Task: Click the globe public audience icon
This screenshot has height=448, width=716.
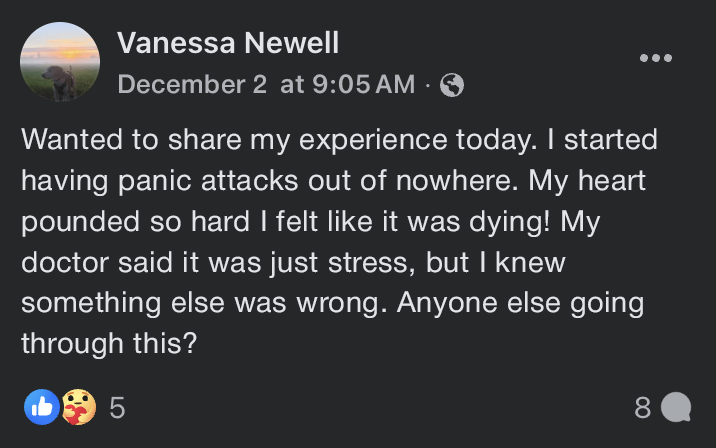Action: coord(452,86)
